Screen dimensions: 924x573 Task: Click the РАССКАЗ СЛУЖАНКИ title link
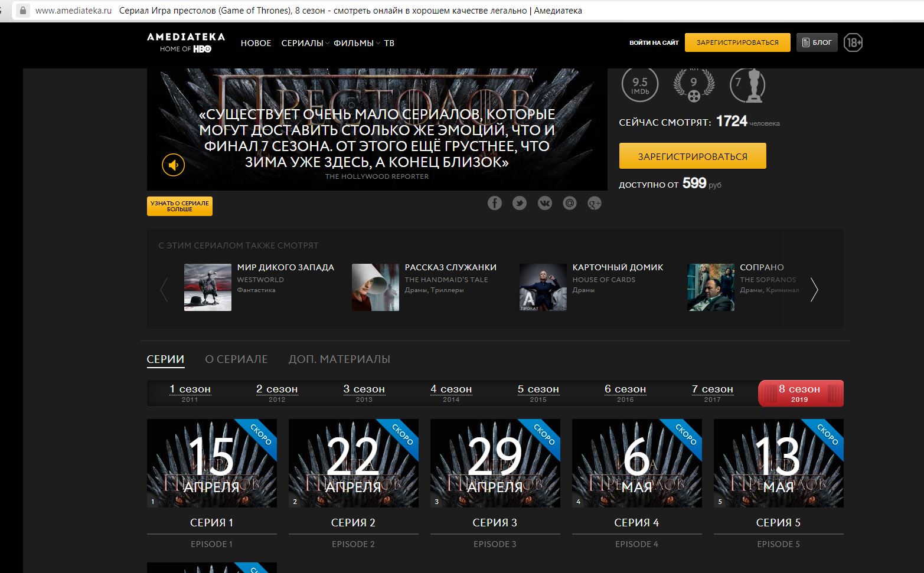[x=450, y=267]
